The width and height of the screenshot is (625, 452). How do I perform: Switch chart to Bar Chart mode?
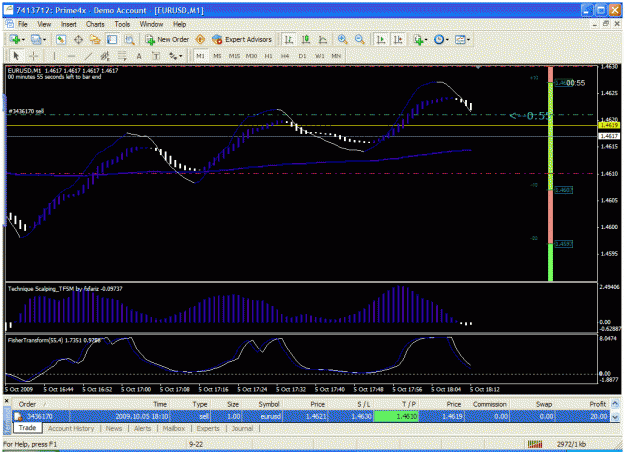click(289, 39)
